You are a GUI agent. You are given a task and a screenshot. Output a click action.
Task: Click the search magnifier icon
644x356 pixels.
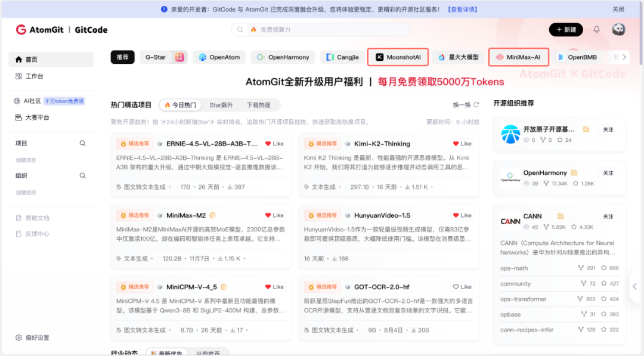[x=240, y=30]
